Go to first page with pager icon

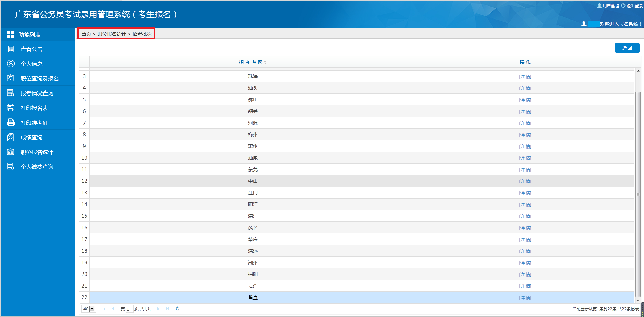click(104, 309)
